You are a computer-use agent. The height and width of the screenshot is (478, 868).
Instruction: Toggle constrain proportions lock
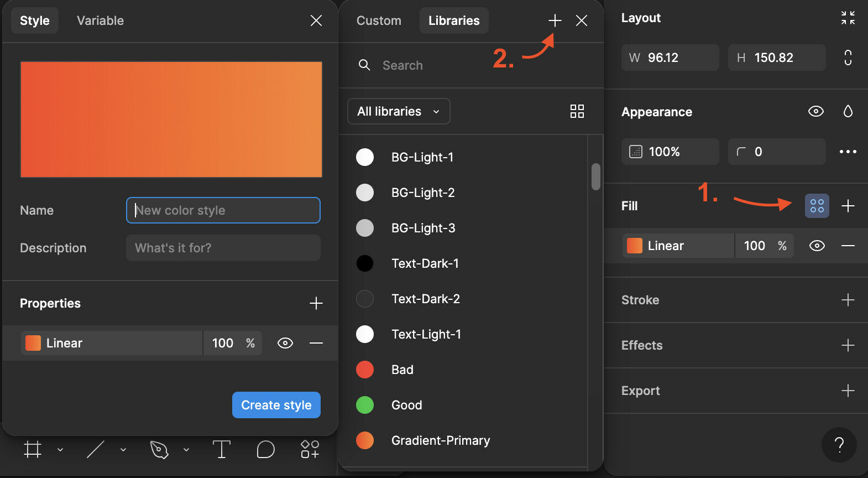(848, 58)
